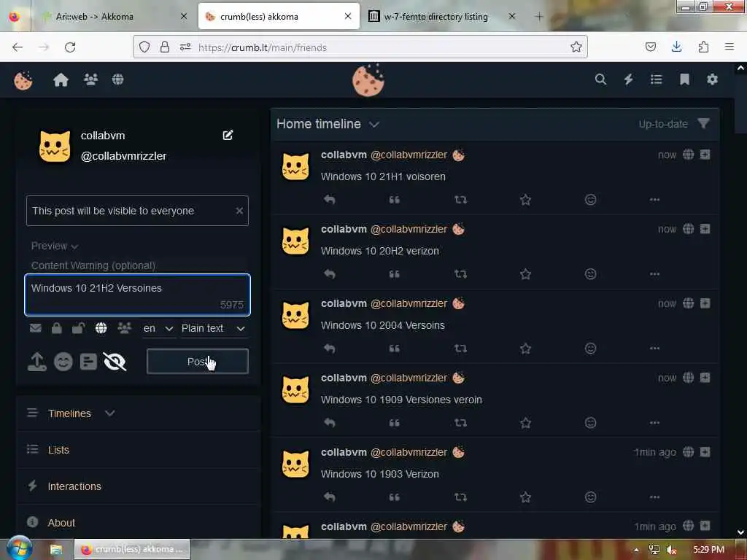747x560 pixels.
Task: Open bookmarks from the top navbar
Action: [x=684, y=79]
